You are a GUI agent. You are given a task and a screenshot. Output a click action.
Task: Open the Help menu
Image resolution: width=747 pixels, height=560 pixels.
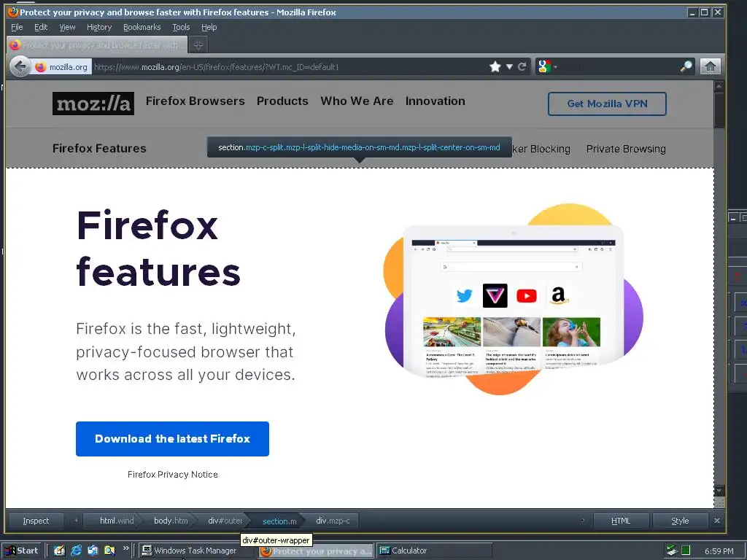(x=209, y=27)
